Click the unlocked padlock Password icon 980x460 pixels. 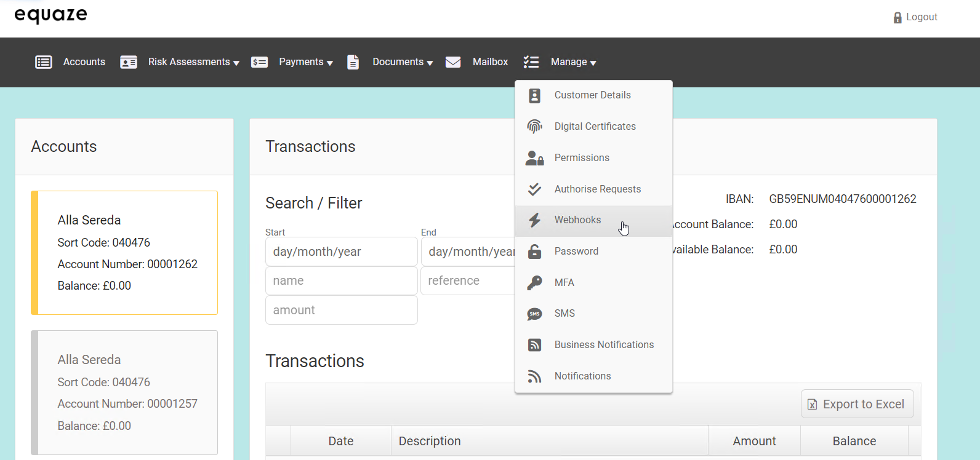pyautogui.click(x=534, y=252)
